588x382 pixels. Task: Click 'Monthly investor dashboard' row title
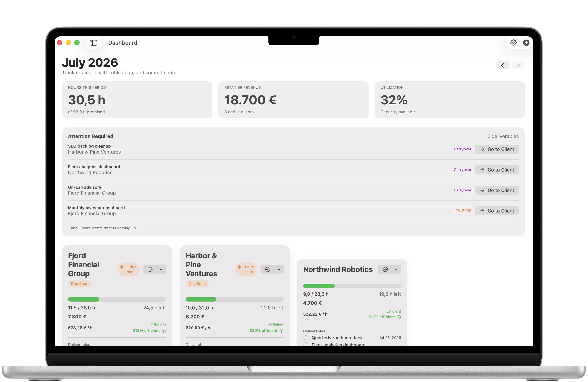click(96, 208)
